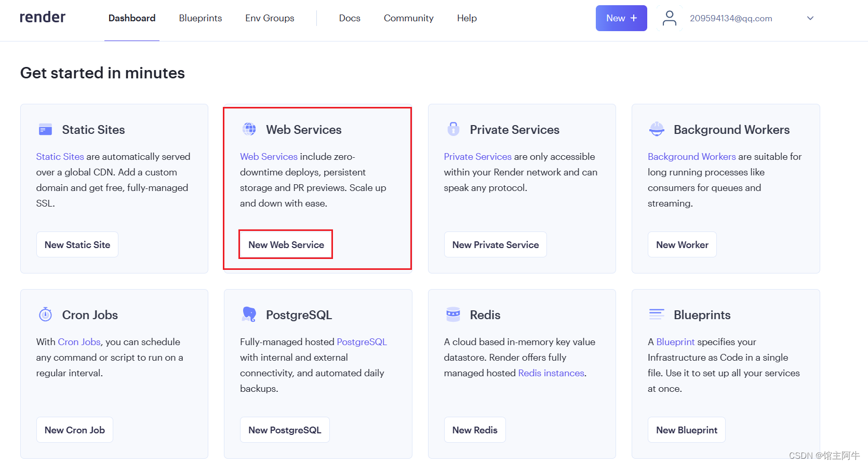Click the New Blueprint button

(x=687, y=430)
